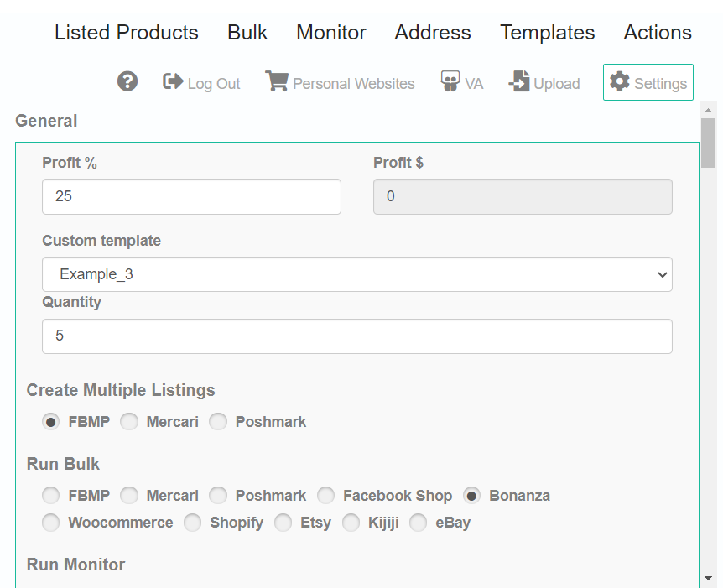The width and height of the screenshot is (723, 588).
Task: Click the Profit % input field
Action: 191,196
